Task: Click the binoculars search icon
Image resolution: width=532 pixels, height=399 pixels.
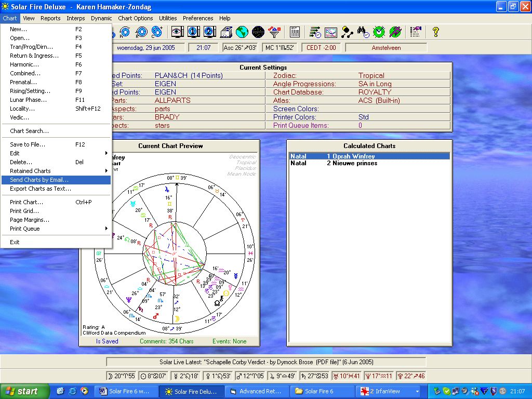Action: (363, 32)
